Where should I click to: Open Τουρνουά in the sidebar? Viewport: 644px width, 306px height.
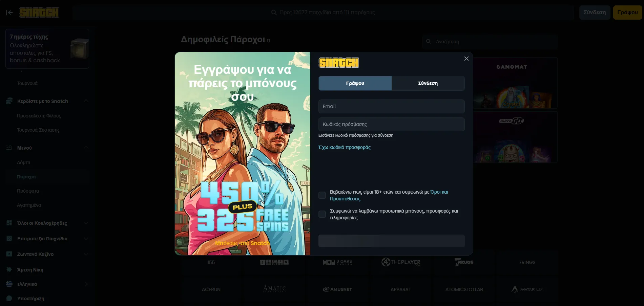tap(27, 83)
